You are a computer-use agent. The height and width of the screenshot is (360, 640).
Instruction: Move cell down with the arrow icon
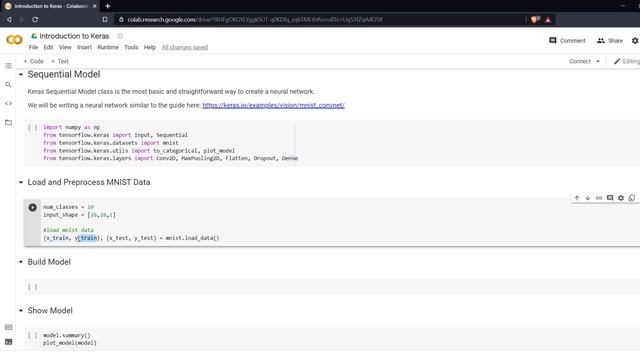click(x=588, y=198)
